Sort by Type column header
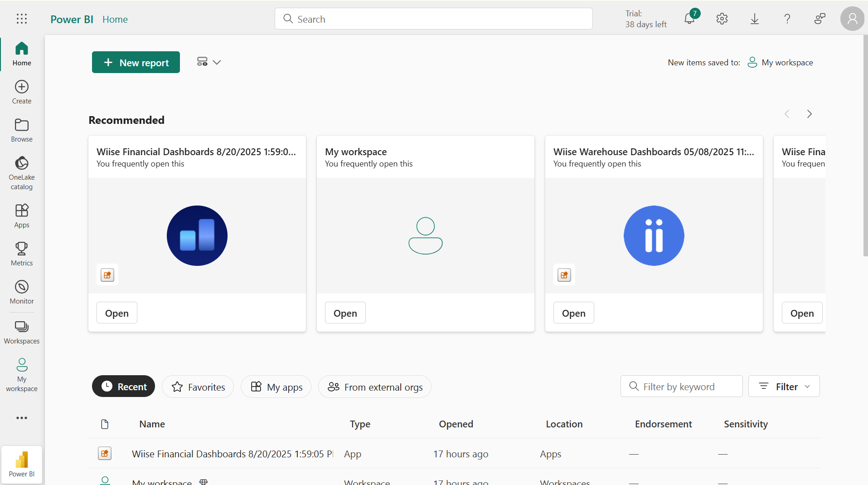This screenshot has width=868, height=485. pyautogui.click(x=360, y=424)
